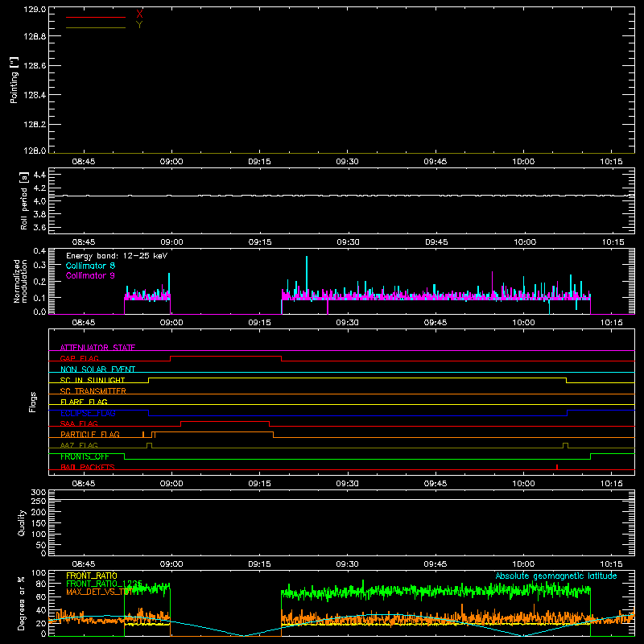Click the magenta 'Collimator 9' legend entry
644x644 pixels.
point(90,275)
